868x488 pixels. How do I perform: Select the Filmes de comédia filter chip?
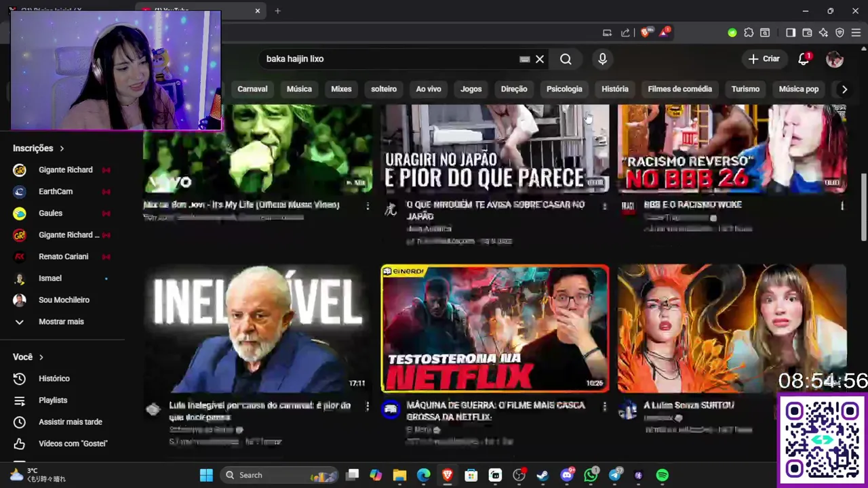coord(679,89)
